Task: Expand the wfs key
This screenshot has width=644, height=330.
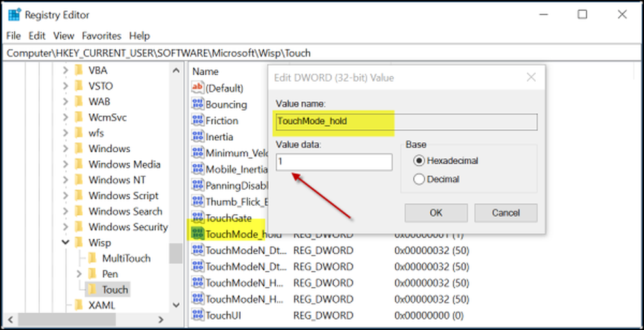Action: [65, 133]
